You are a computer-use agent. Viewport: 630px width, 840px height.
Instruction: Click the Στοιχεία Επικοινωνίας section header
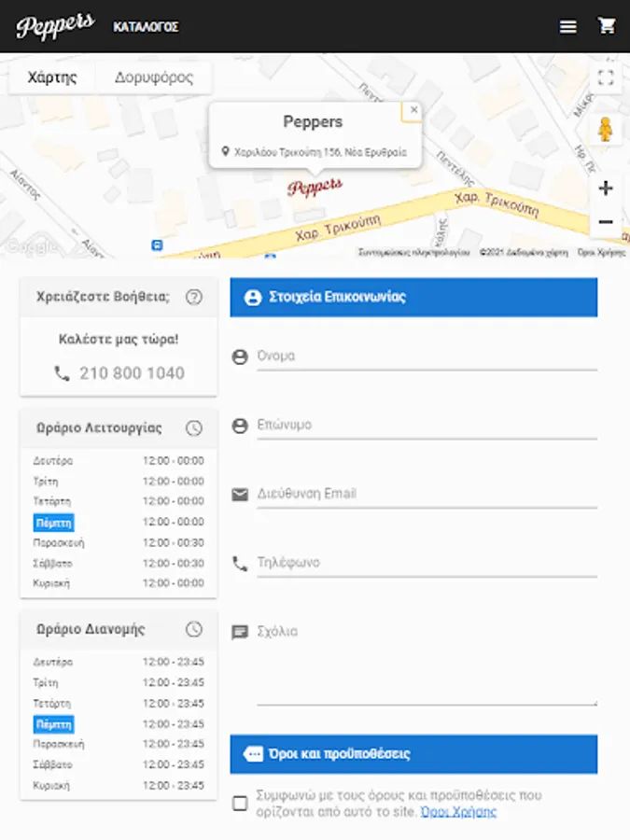click(x=413, y=298)
